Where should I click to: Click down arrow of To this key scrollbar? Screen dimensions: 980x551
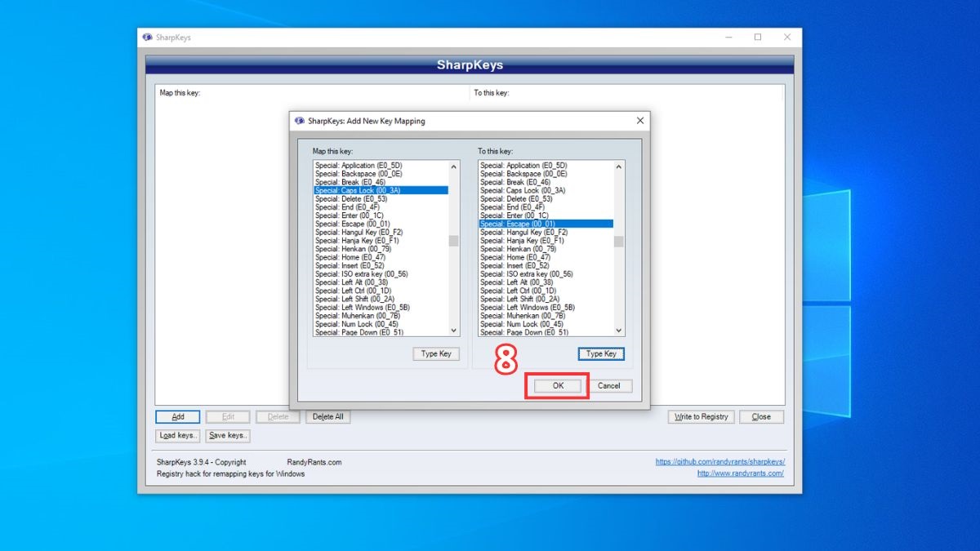pyautogui.click(x=619, y=331)
